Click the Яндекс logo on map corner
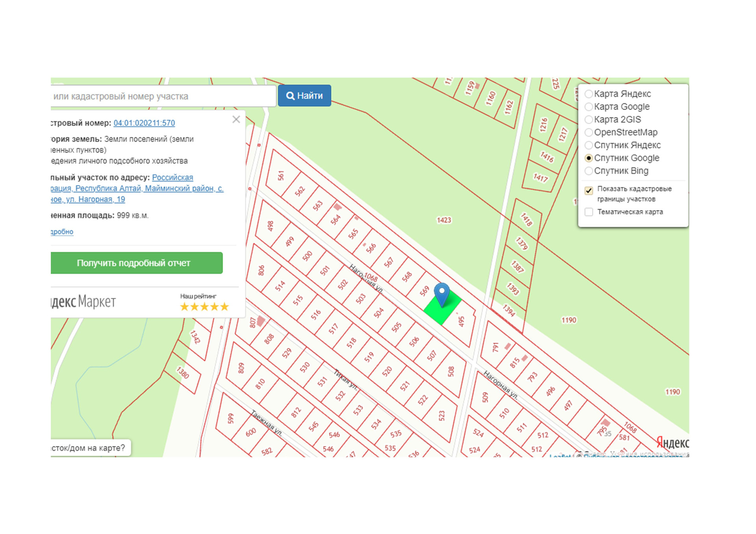This screenshot has width=756, height=534. point(672,443)
